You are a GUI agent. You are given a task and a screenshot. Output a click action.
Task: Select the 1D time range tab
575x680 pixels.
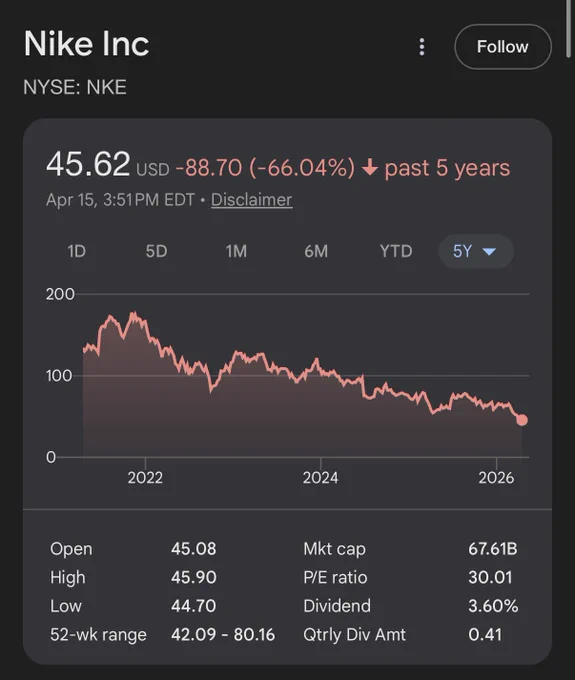(77, 251)
